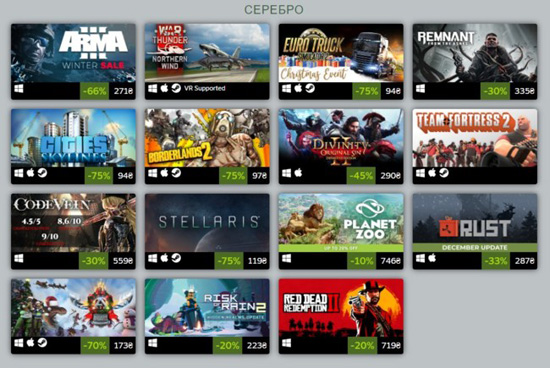Click the Steam icon under Stellaris

pyautogui.click(x=176, y=258)
